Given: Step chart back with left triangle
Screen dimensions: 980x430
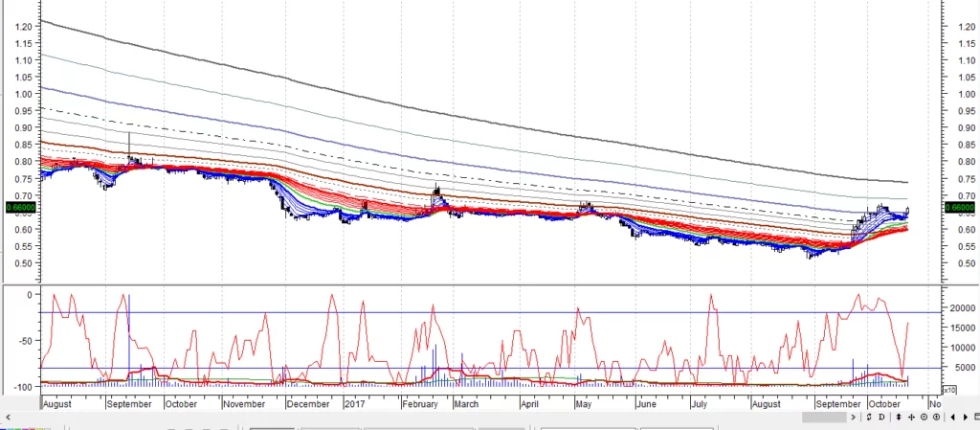Looking at the screenshot, I should 952,417.
